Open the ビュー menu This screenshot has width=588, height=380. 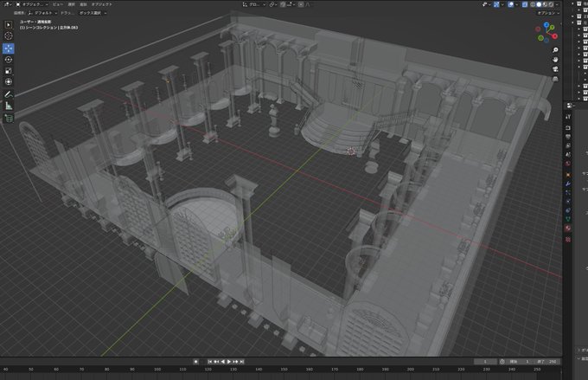[57, 4]
